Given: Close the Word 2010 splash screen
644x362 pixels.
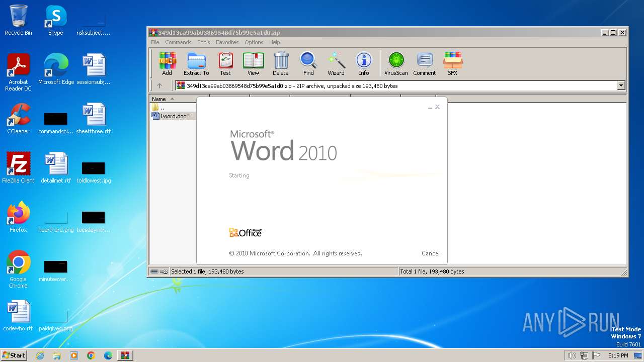Looking at the screenshot, I should coord(438,107).
